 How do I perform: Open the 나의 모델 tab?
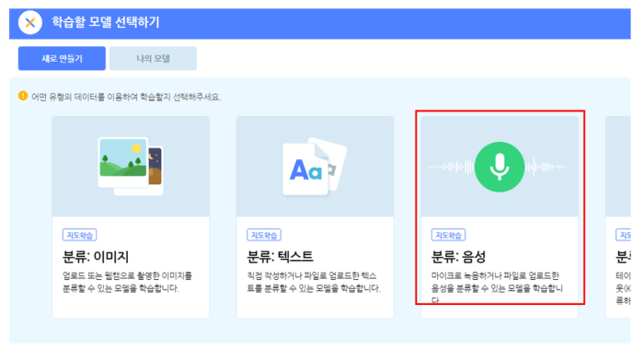tap(153, 58)
